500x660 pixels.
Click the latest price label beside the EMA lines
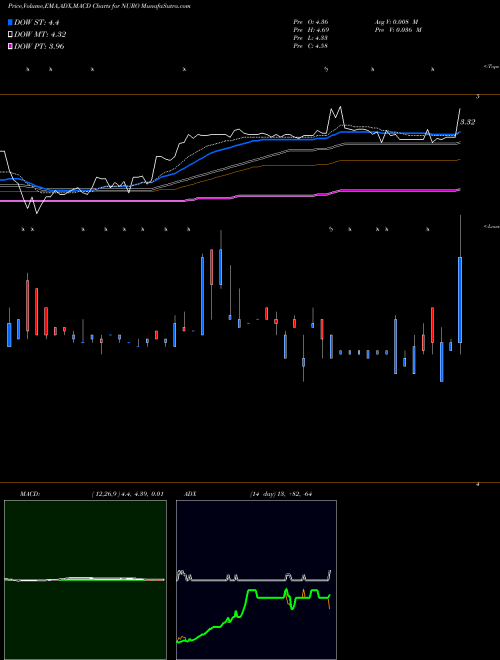[x=467, y=122]
